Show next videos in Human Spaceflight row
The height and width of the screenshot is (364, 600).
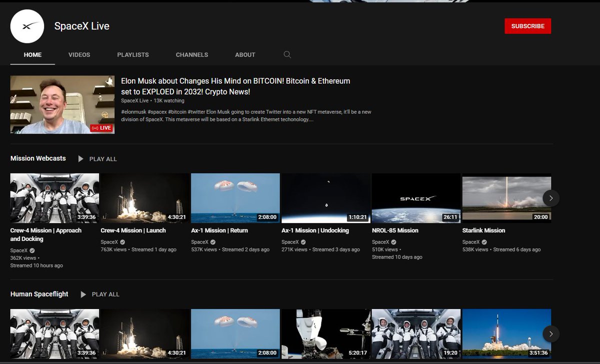tap(551, 333)
